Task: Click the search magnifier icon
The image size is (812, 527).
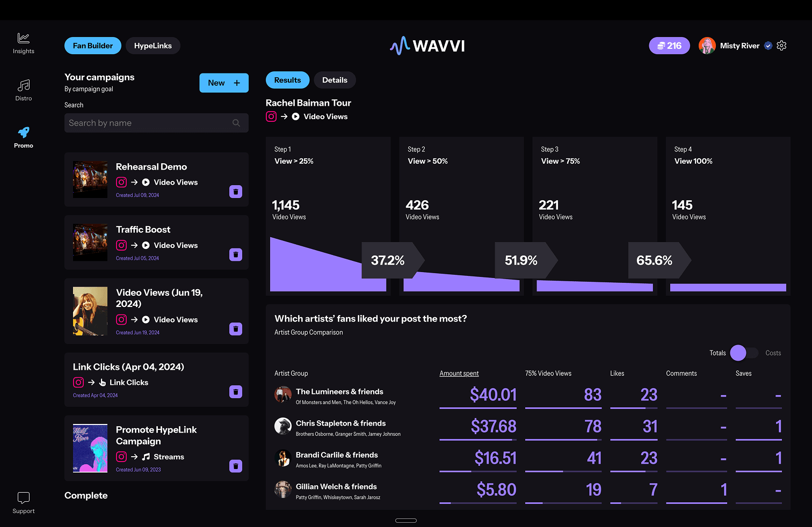Action: (236, 123)
